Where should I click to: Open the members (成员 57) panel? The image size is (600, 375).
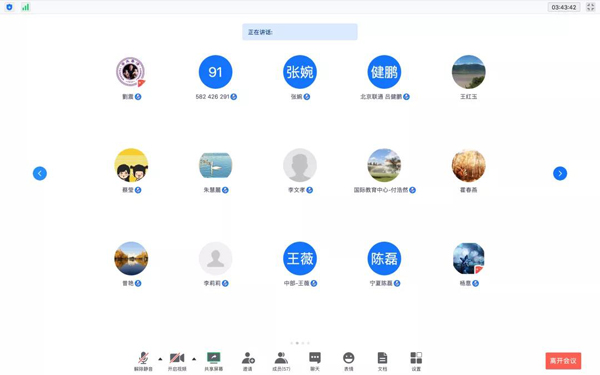tap(281, 361)
